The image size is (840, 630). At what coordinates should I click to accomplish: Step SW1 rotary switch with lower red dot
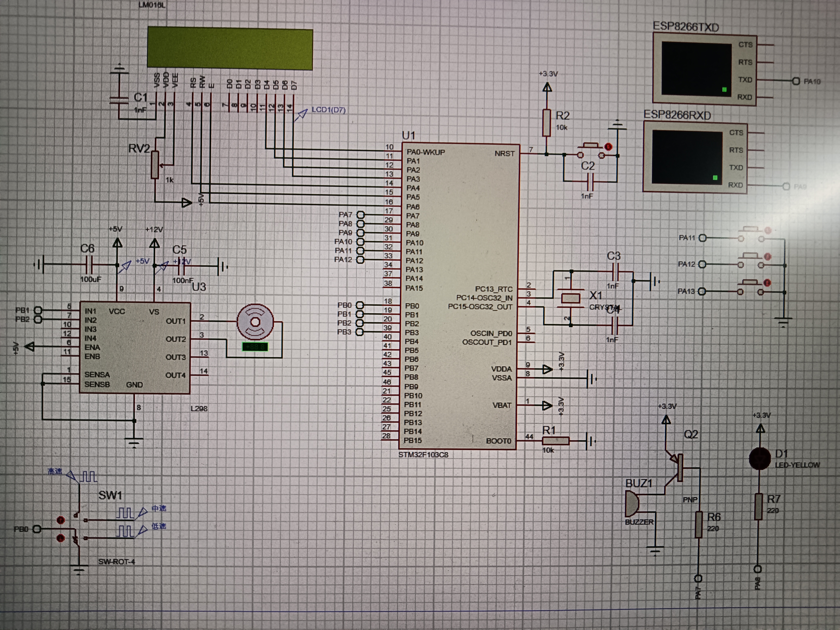(60, 538)
